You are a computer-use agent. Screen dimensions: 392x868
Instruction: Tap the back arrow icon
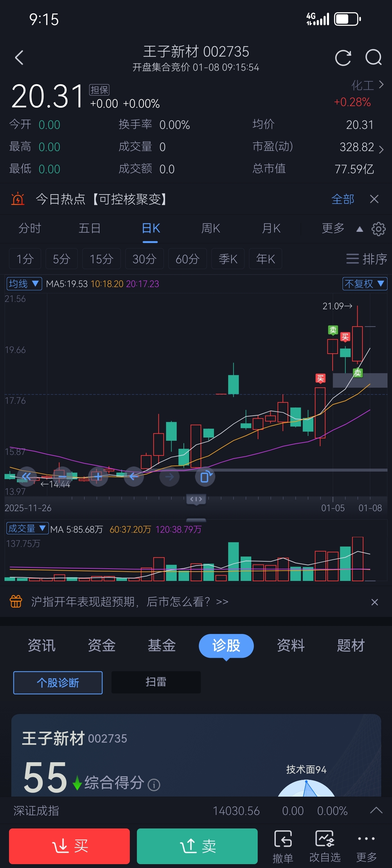19,58
